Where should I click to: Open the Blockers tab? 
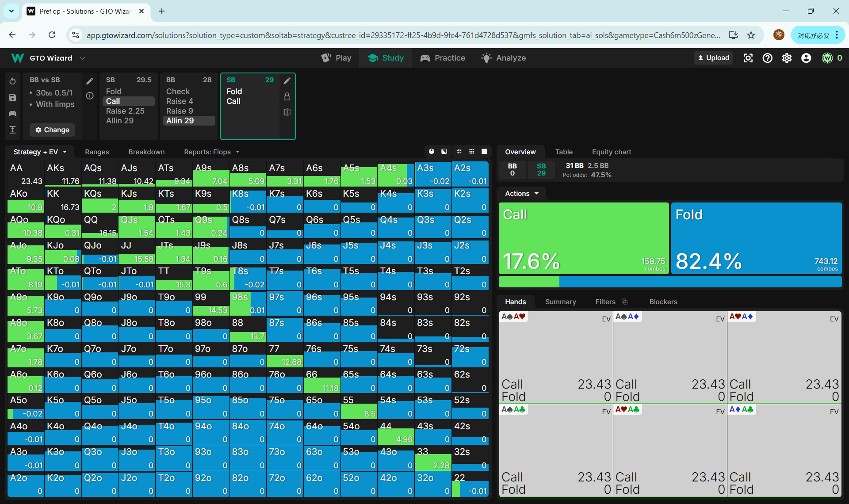(663, 302)
